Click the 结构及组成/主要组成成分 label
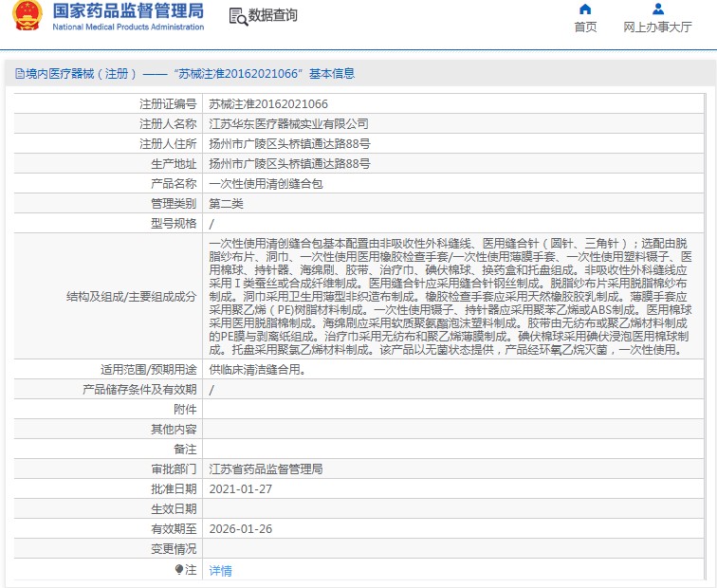Viewport: 717px width, 588px height. pos(131,297)
